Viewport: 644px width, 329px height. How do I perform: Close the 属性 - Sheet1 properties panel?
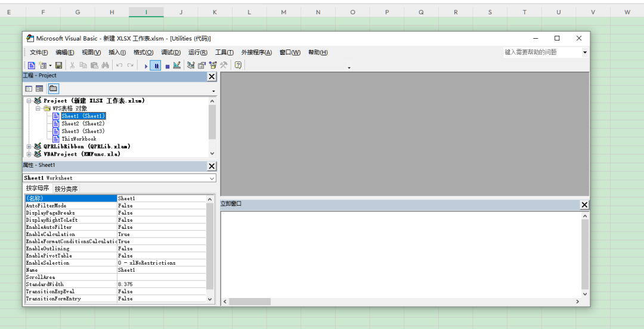click(212, 166)
